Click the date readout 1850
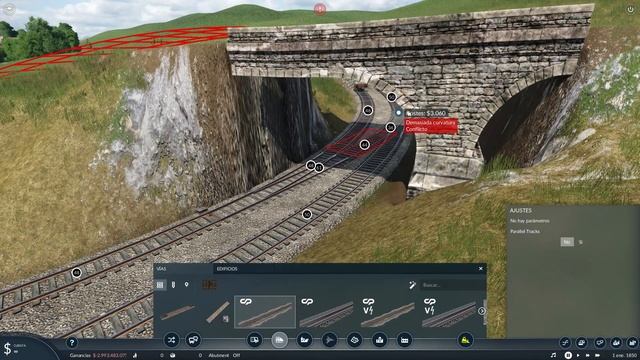This screenshot has height=360, width=640. click(624, 356)
